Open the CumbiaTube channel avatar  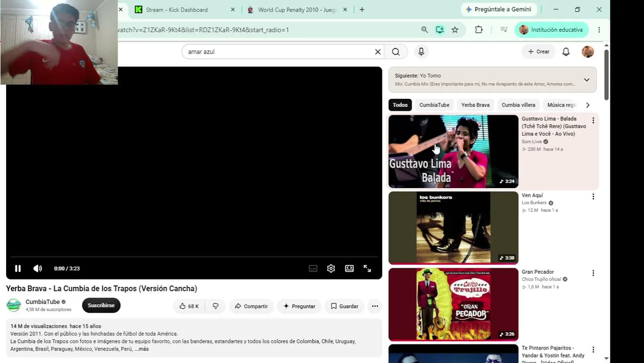[x=14, y=306]
